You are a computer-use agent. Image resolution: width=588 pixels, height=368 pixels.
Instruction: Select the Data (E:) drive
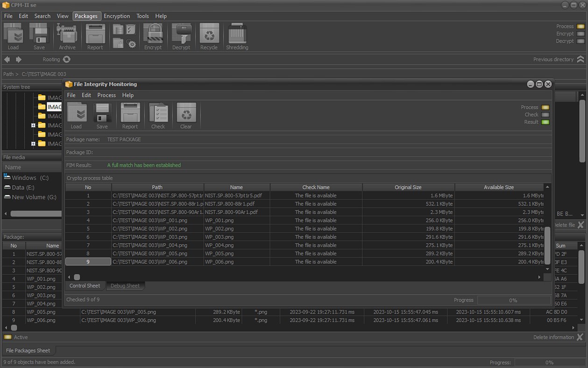19,188
